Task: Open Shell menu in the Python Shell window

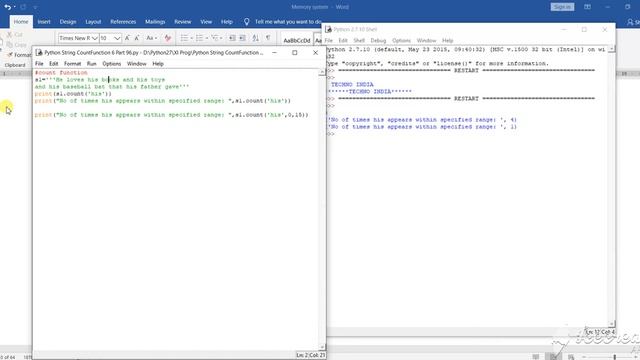Action: coord(359,40)
